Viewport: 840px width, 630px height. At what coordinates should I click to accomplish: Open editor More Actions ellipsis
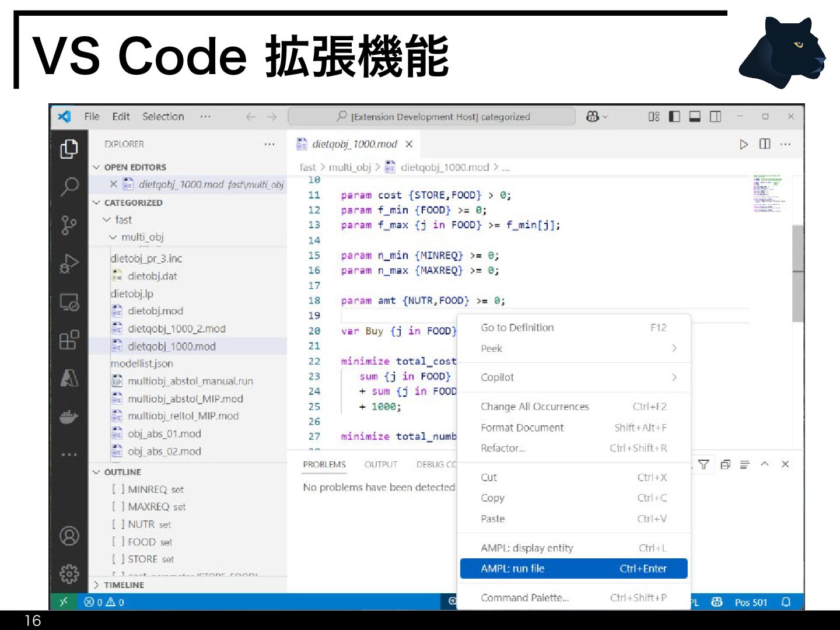click(785, 144)
